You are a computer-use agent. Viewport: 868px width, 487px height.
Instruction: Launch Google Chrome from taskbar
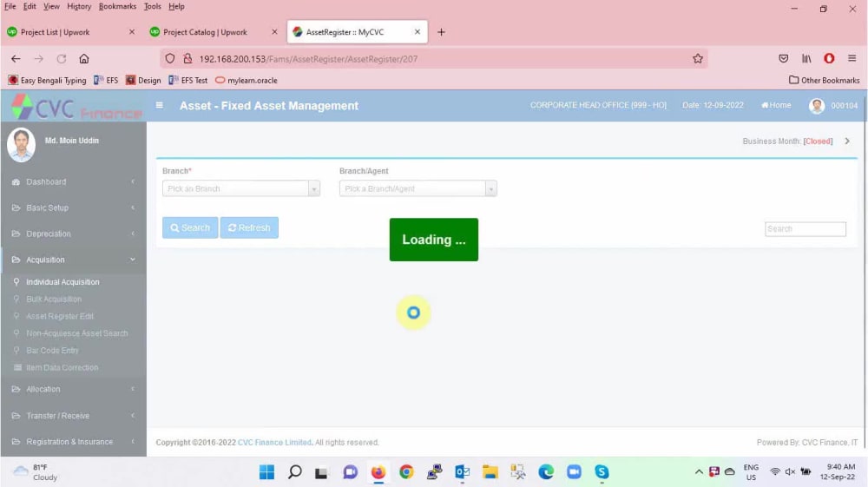point(406,472)
